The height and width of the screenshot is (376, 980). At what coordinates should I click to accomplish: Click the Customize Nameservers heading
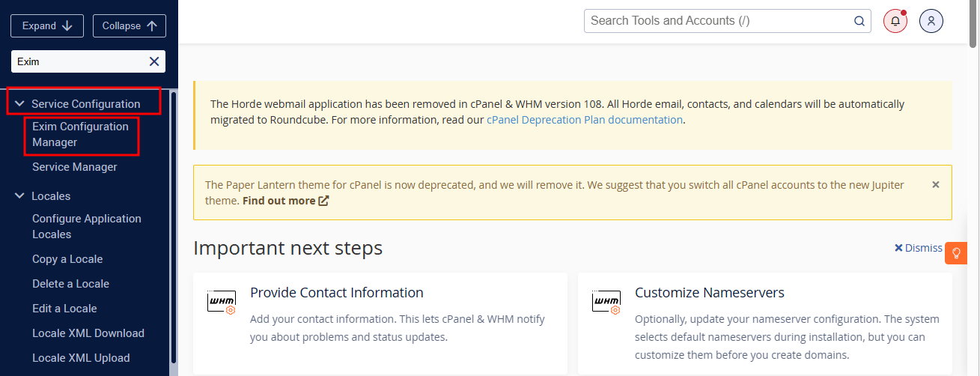[x=710, y=293]
